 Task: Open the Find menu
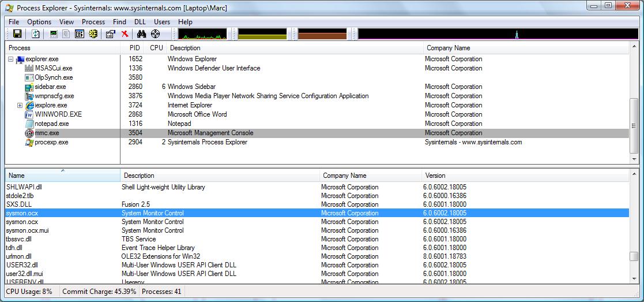click(x=119, y=22)
